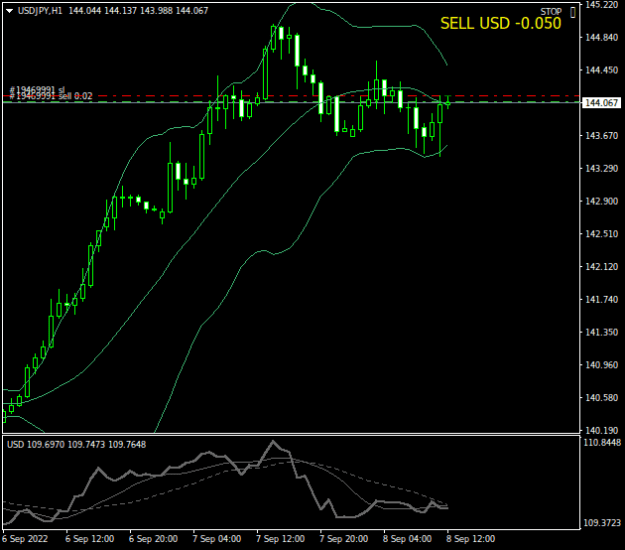Click the 7 Sep 04:00 time label

tap(216, 539)
